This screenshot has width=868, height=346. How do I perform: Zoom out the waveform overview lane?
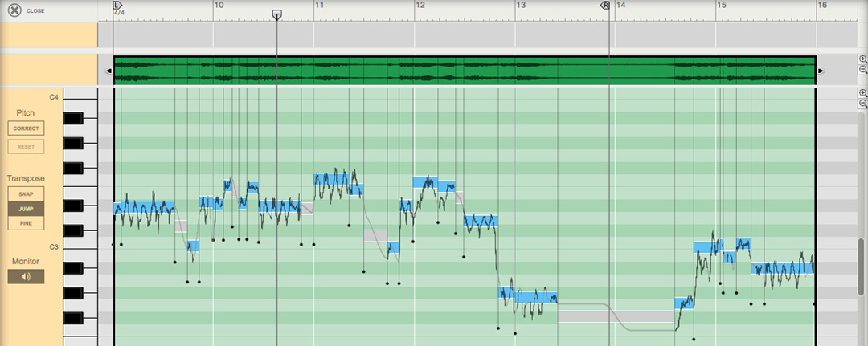point(862,71)
